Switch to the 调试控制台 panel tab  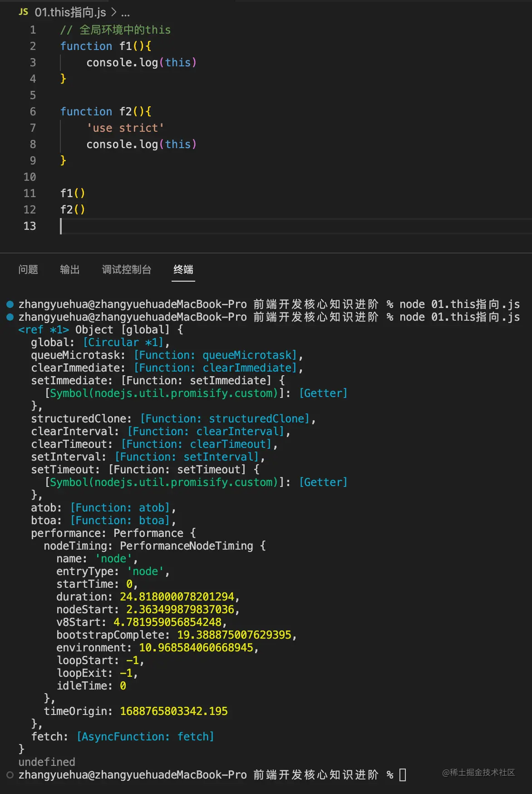point(127,269)
